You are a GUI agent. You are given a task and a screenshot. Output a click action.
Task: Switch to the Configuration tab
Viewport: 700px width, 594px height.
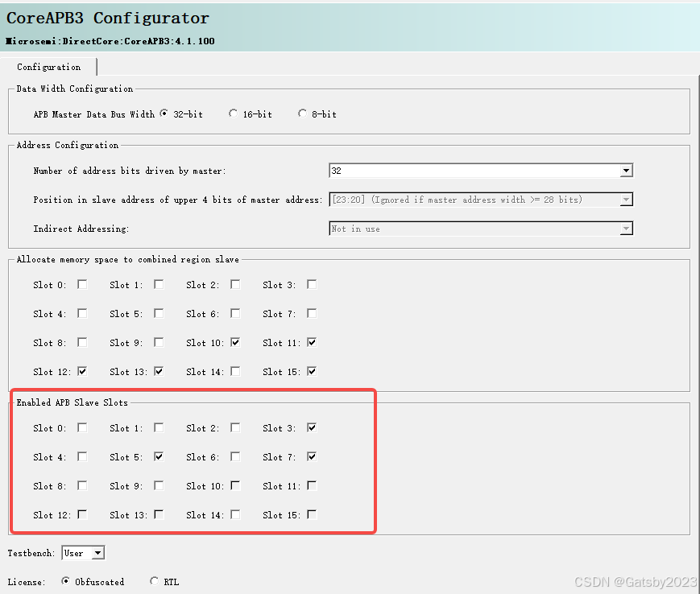click(x=48, y=67)
